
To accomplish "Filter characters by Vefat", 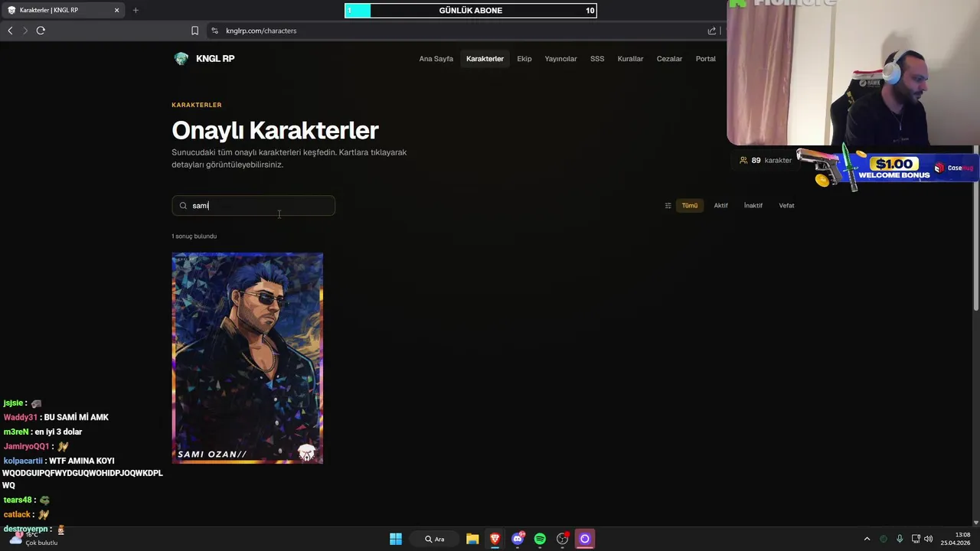I will click(x=786, y=206).
